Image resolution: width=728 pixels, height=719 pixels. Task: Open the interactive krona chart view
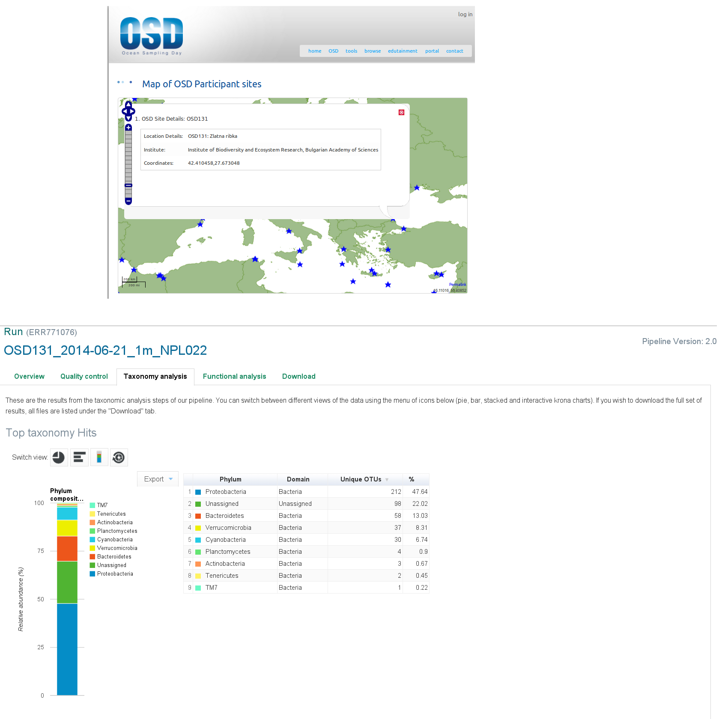[119, 458]
